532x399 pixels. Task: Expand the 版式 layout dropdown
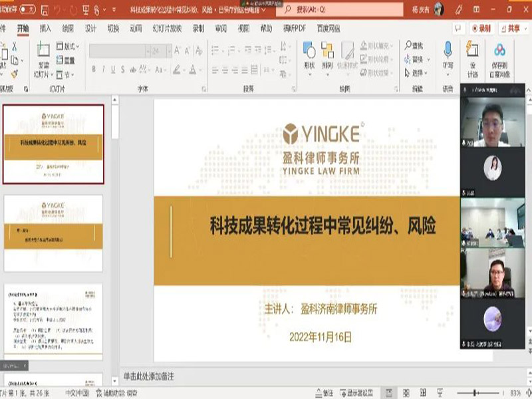[78, 46]
